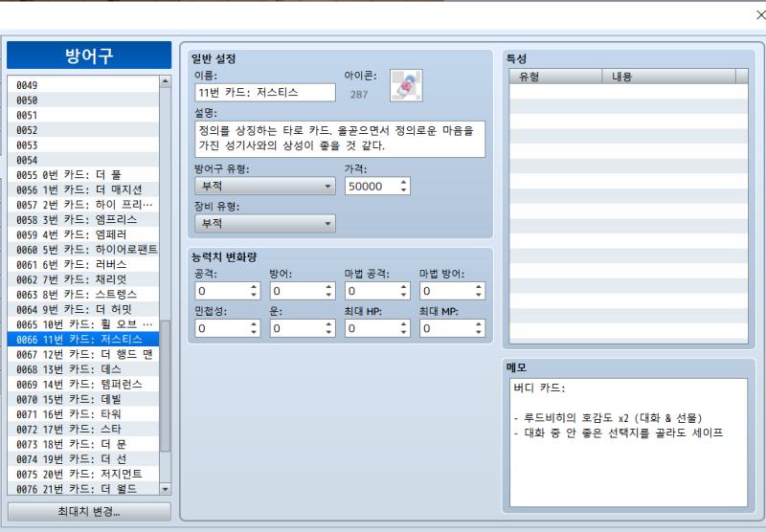The height and width of the screenshot is (532, 766).
Task: Select list entry 0068 13번 카드: 데스
Action: click(83, 369)
